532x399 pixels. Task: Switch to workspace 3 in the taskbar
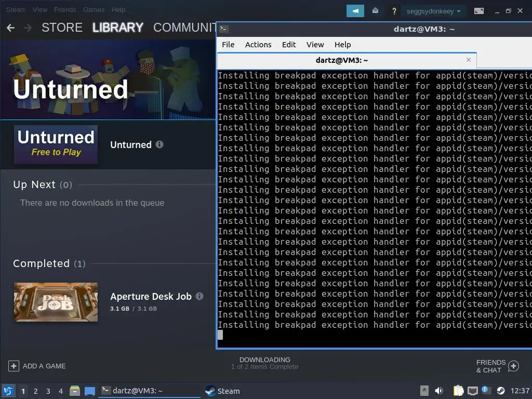48,391
